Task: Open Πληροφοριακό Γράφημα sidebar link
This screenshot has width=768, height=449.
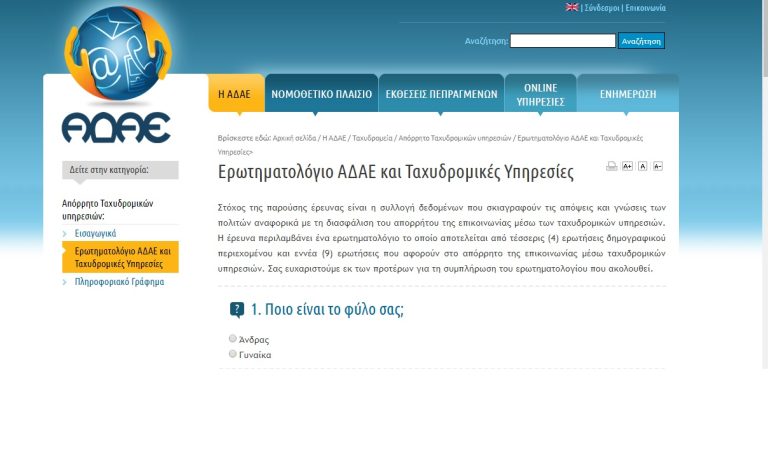Action: (120, 282)
